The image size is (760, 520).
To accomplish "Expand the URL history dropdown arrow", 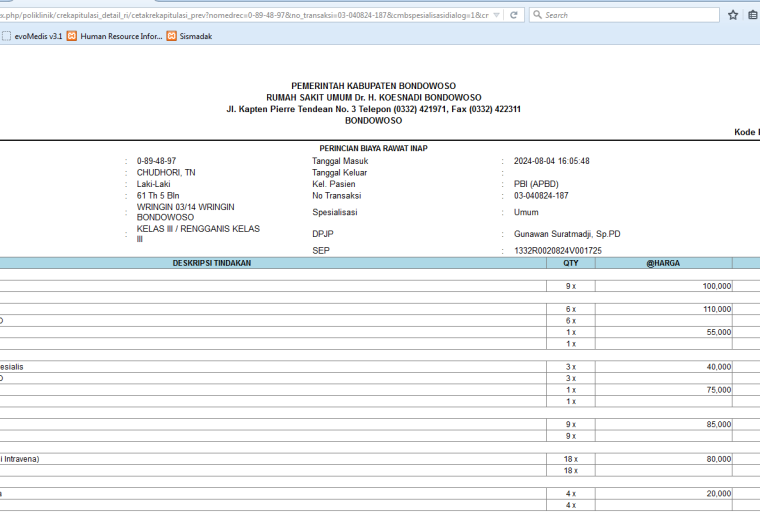I will [496, 15].
